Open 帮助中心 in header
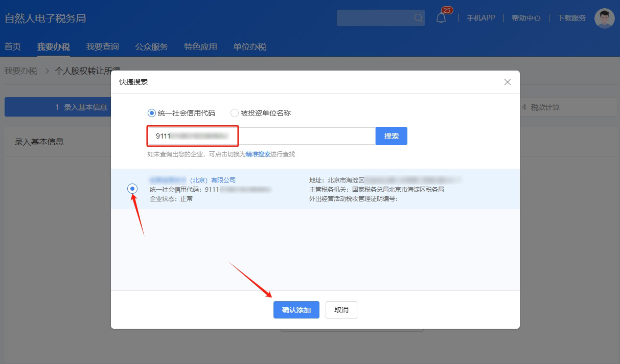Image resolution: width=620 pixels, height=364 pixels. coord(526,18)
